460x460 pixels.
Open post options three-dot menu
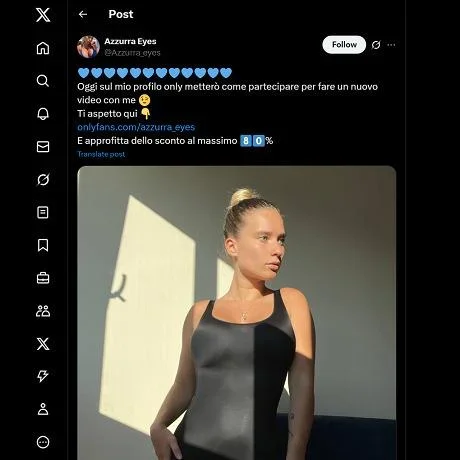click(x=391, y=45)
